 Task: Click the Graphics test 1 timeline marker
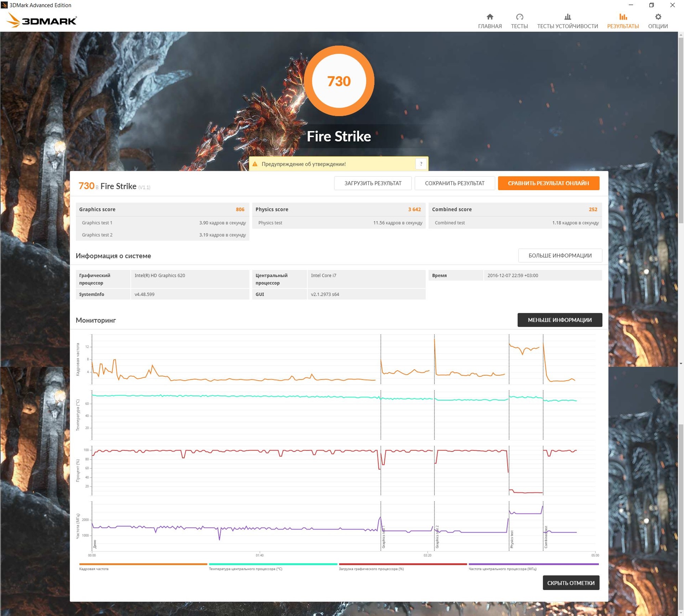tap(383, 537)
